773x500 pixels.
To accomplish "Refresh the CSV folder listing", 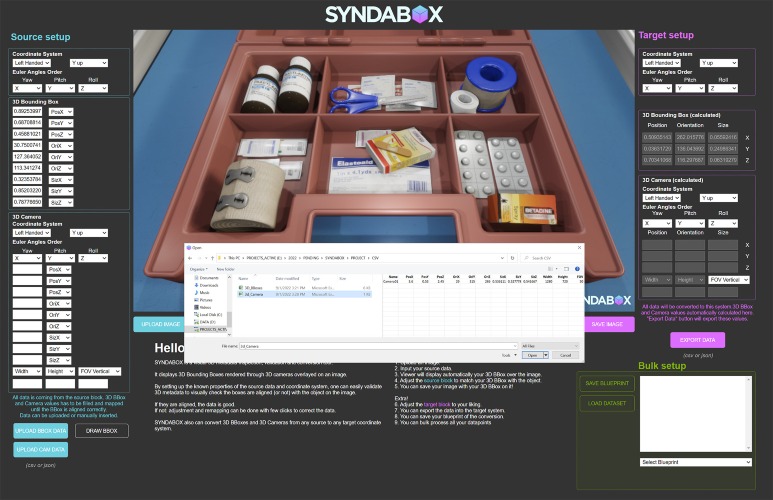I will click(512, 258).
